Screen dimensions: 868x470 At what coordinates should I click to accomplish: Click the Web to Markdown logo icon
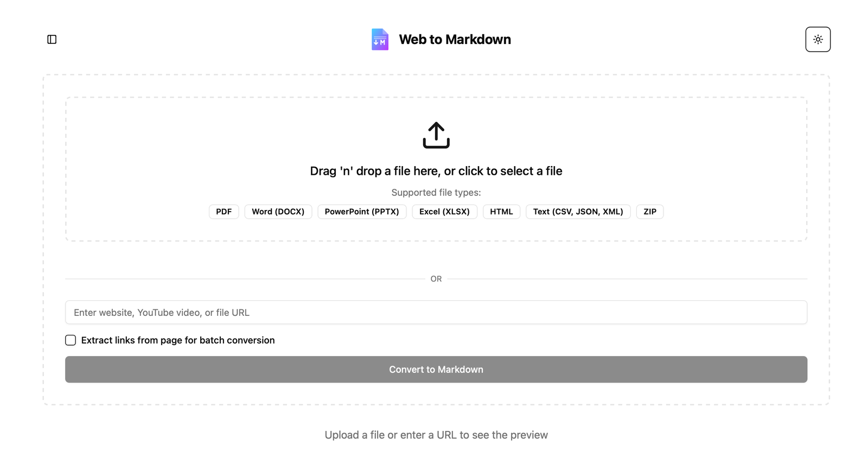tap(380, 40)
